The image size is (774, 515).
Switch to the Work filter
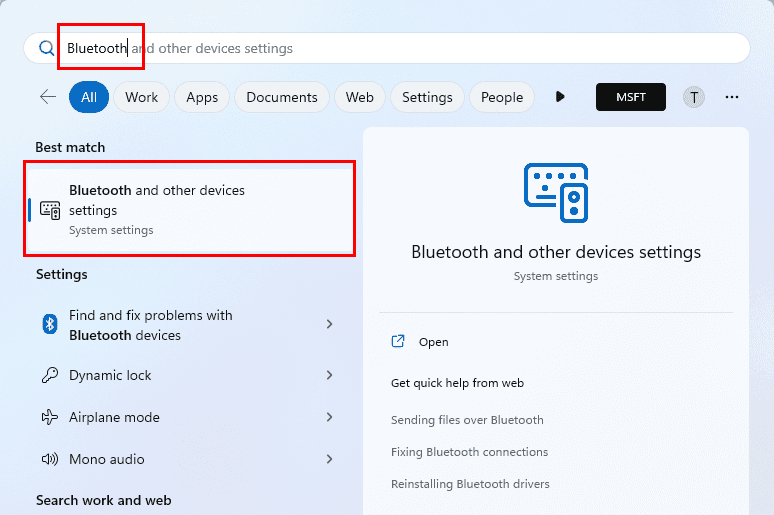[x=142, y=97]
